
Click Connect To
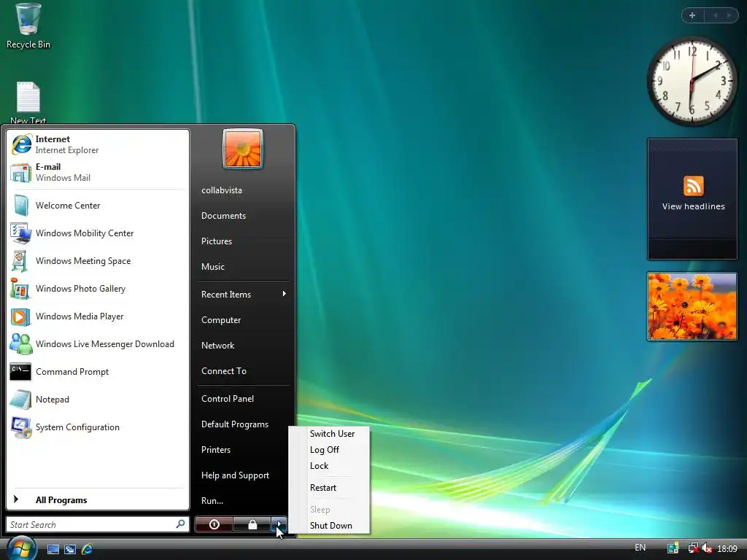[244, 371]
